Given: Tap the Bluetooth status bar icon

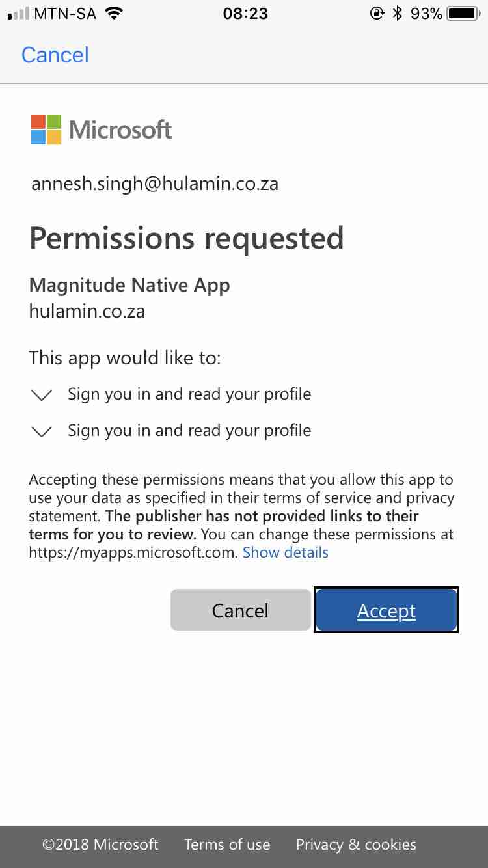Looking at the screenshot, I should tap(398, 13).
